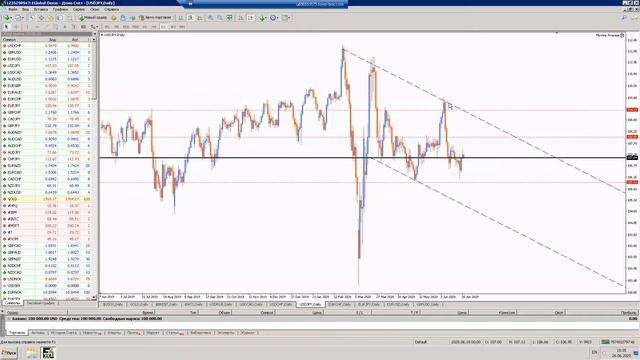
Task: Select GBPUSD row in Market Watch
Action: pyautogui.click(x=47, y=52)
